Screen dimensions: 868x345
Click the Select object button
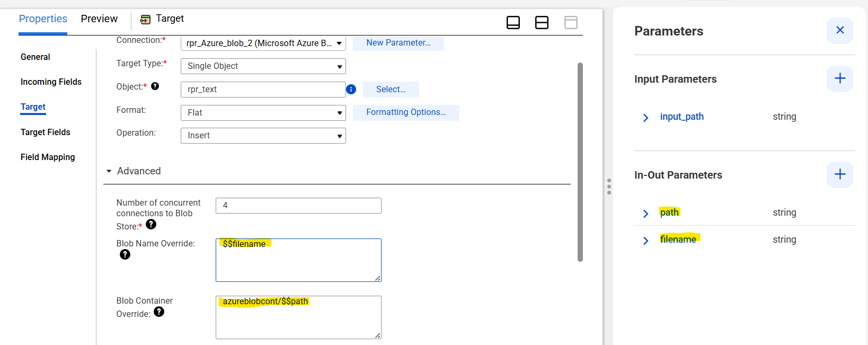point(391,90)
